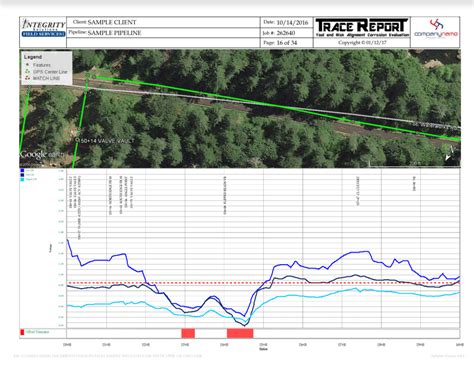
Task: Click the red dotted threshold line on the chart
Action: coord(263,283)
